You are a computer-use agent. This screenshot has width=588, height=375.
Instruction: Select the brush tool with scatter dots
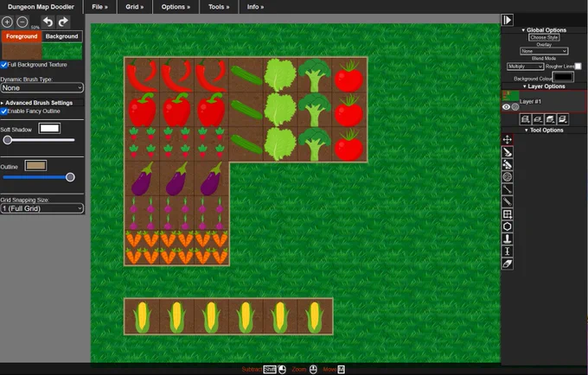[507, 164]
